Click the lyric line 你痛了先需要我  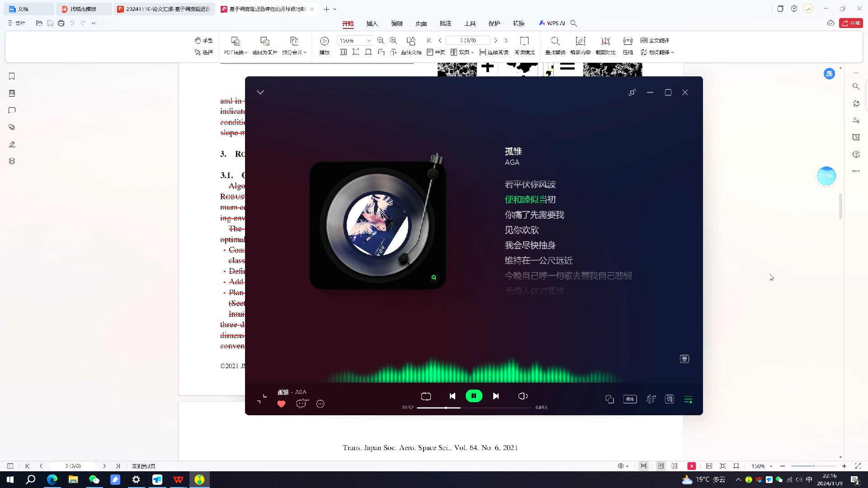[534, 215]
